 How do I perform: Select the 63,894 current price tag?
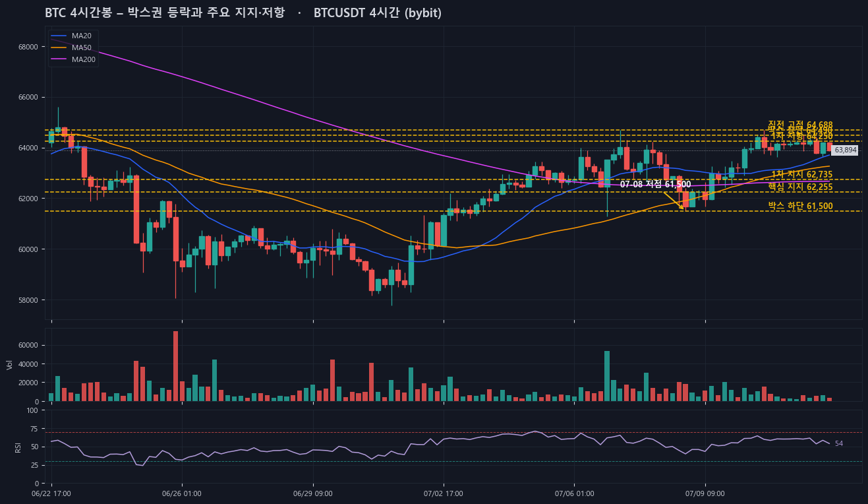(x=845, y=150)
